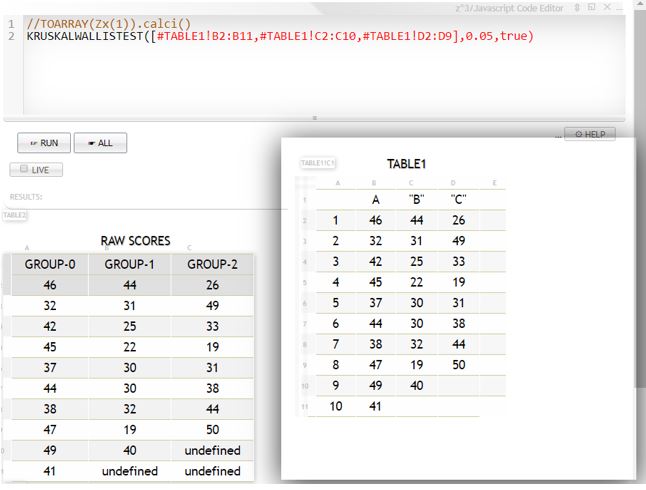Image resolution: width=646 pixels, height=490 pixels.
Task: Click the RUN button
Action: click(42, 143)
